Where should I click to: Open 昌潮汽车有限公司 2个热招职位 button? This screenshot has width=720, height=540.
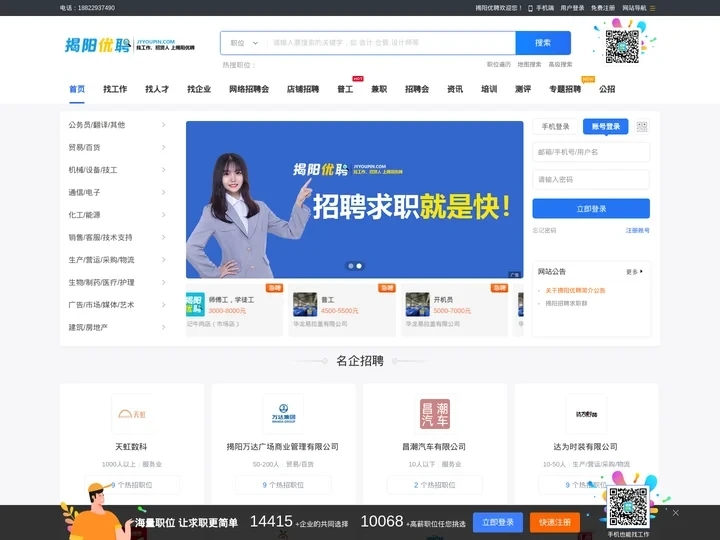435,485
